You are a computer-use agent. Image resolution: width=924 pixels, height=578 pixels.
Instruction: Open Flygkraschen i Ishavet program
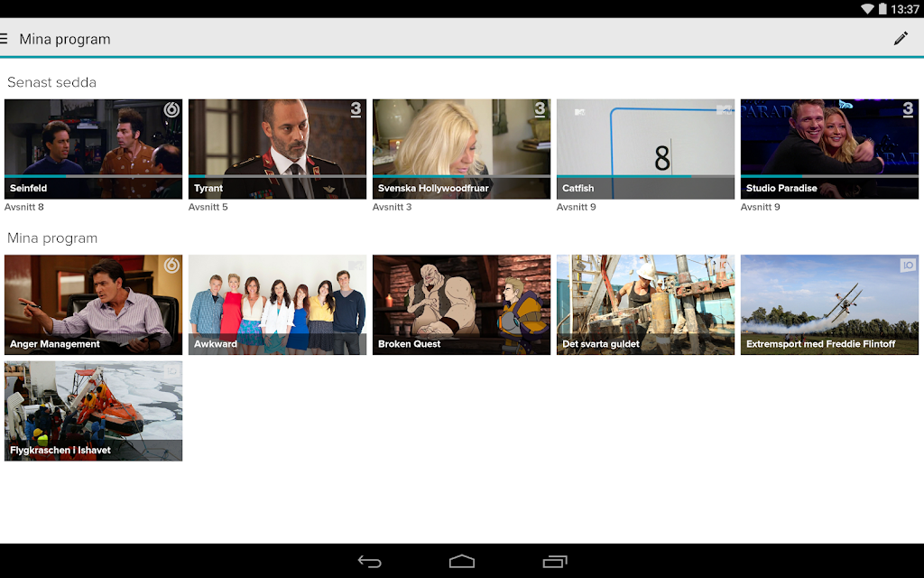93,411
